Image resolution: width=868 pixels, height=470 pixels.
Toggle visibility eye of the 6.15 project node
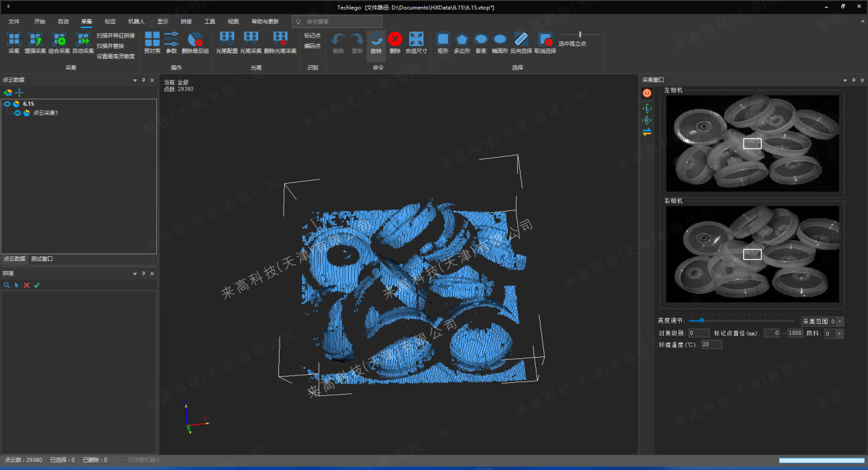7,104
